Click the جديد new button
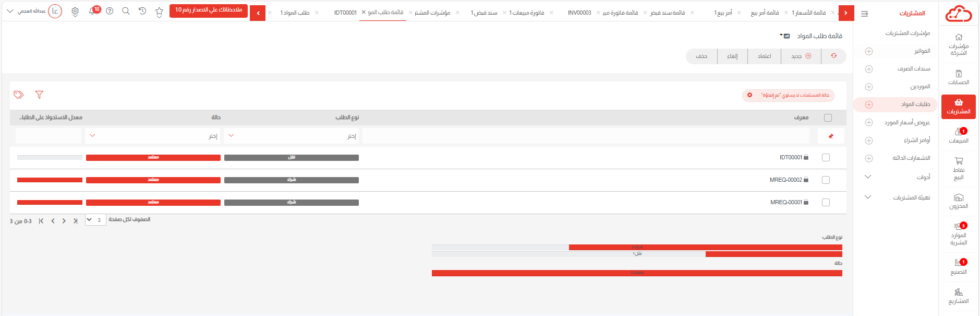Image resolution: width=980 pixels, height=316 pixels. tap(801, 56)
